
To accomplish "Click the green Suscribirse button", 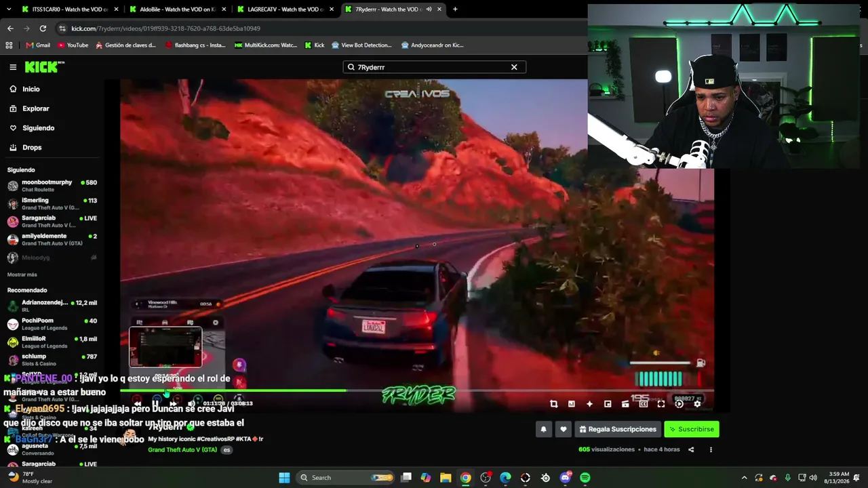I will [691, 429].
